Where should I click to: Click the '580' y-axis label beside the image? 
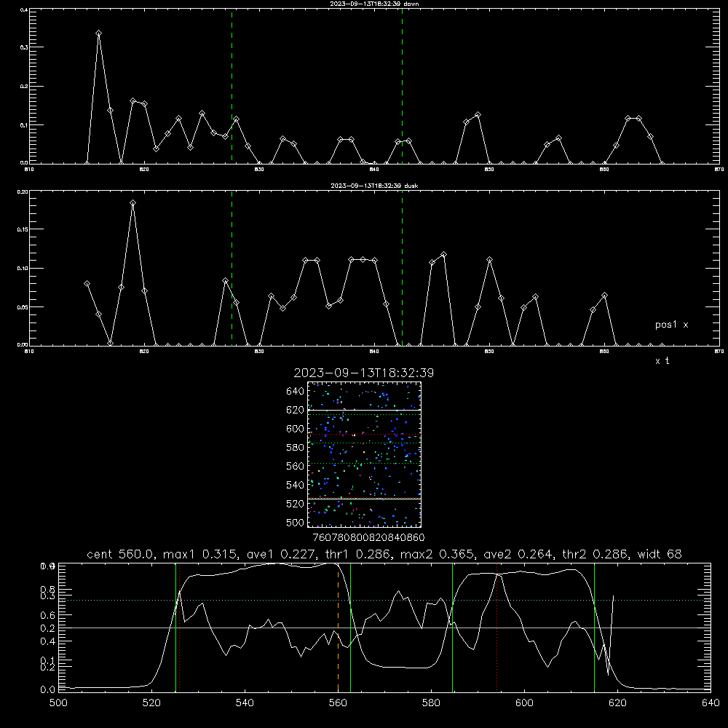click(x=296, y=448)
